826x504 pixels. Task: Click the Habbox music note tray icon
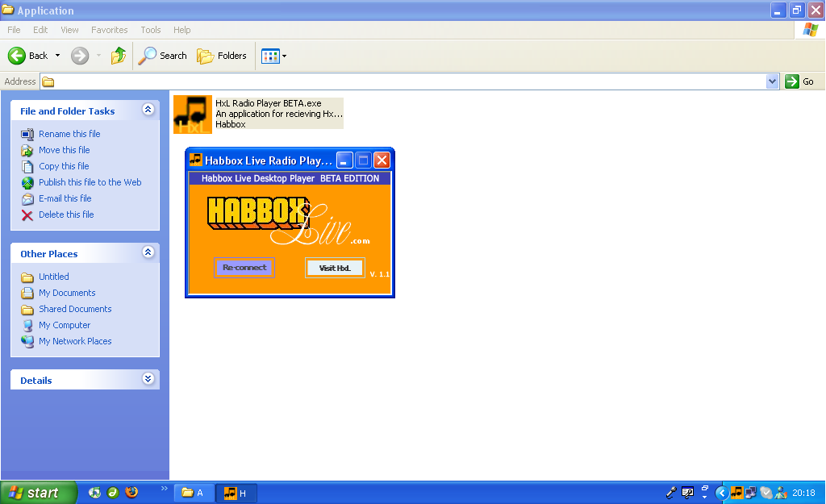(736, 493)
